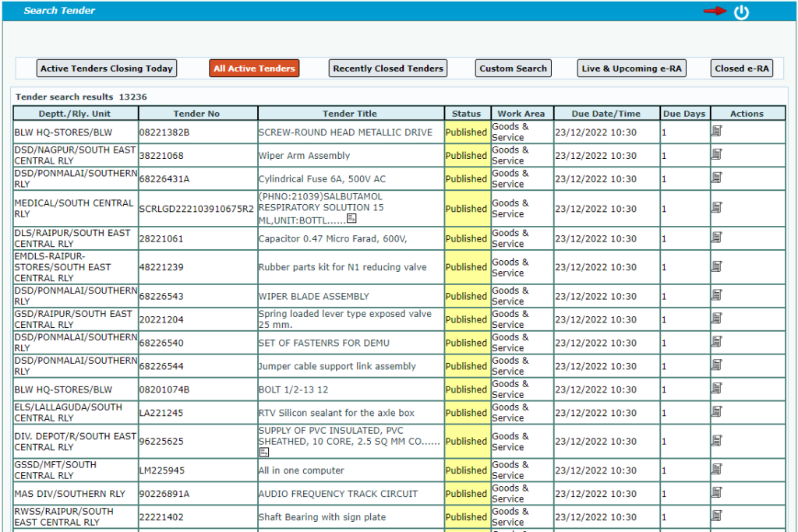Viewport: 798px width, 532px height.
Task: Open actions icon for tender 08221382B
Action: coord(717,132)
